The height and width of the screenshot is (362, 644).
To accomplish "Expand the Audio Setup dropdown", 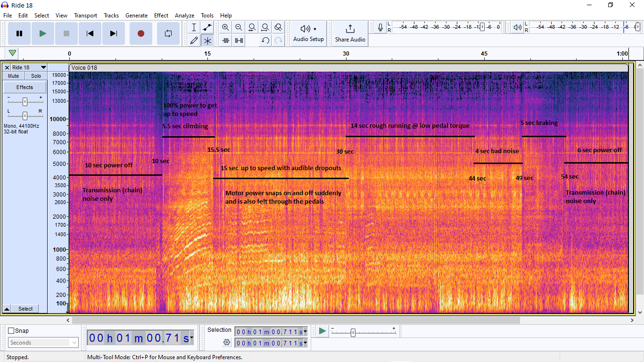I will 308,33.
